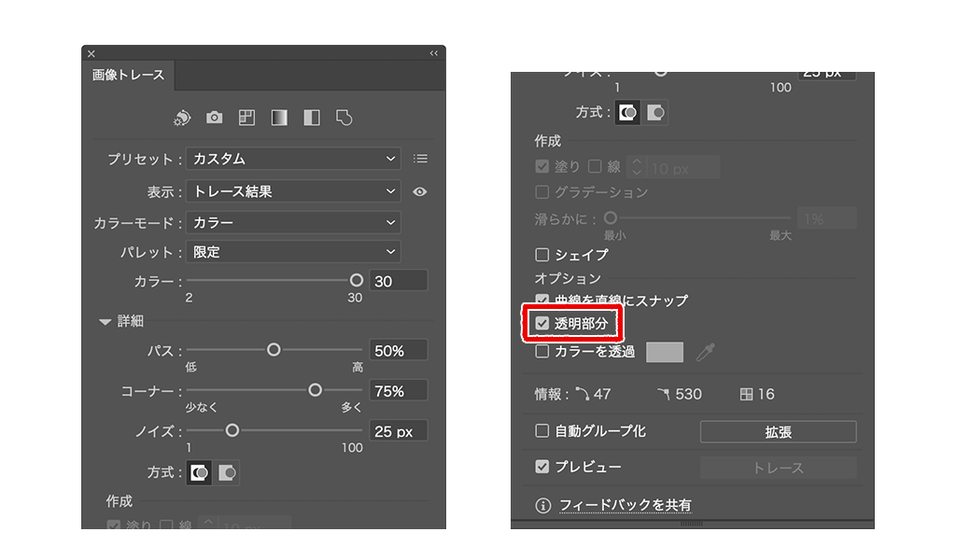Toggle the 塗り checkbox in right panel

click(x=542, y=166)
